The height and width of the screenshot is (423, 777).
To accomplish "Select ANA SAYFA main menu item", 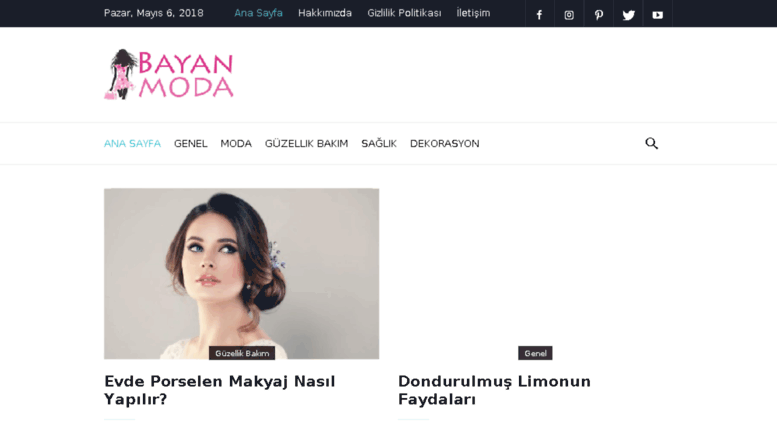I will tap(132, 144).
